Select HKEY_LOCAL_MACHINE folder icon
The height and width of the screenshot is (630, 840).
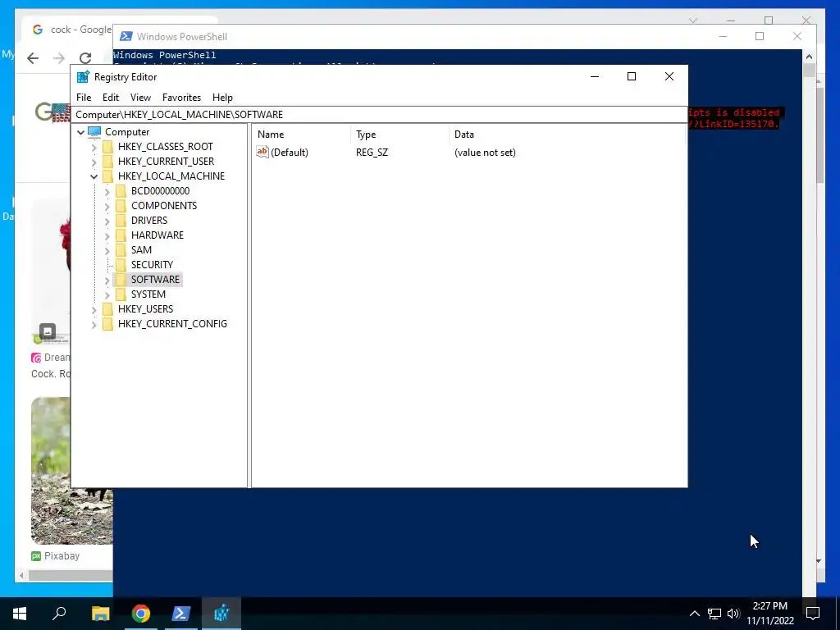(x=107, y=176)
